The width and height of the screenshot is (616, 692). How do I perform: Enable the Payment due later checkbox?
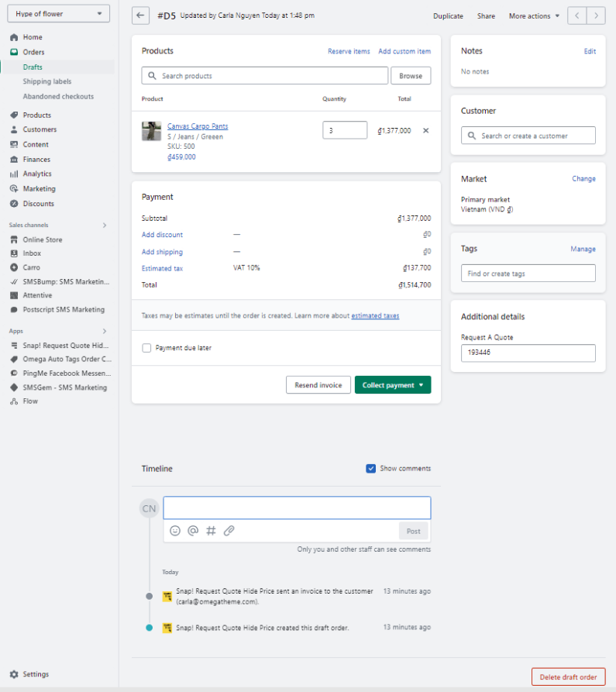pyautogui.click(x=146, y=348)
